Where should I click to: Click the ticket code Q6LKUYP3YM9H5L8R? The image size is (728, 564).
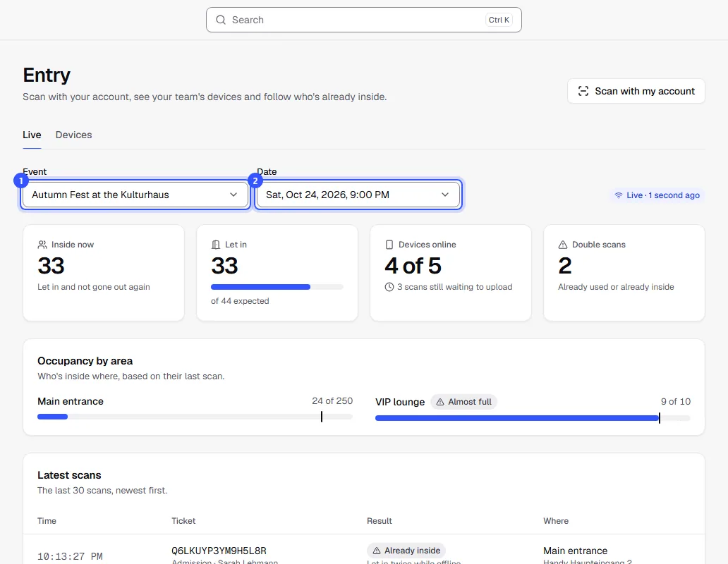click(219, 551)
